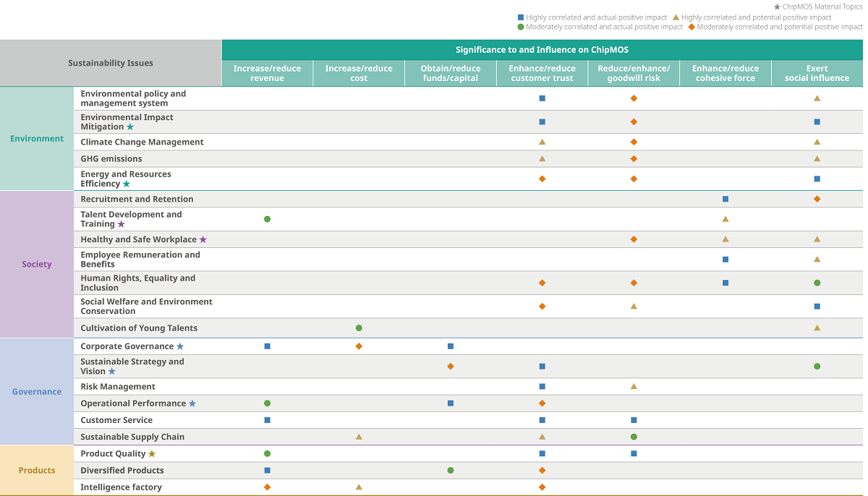The image size is (868, 496).
Task: Click the purple star next to Healthy and Safe Workplace
Action: click(203, 239)
